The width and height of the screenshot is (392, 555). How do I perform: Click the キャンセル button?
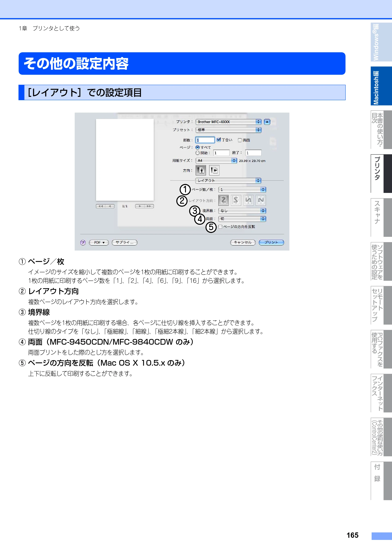pos(243,243)
